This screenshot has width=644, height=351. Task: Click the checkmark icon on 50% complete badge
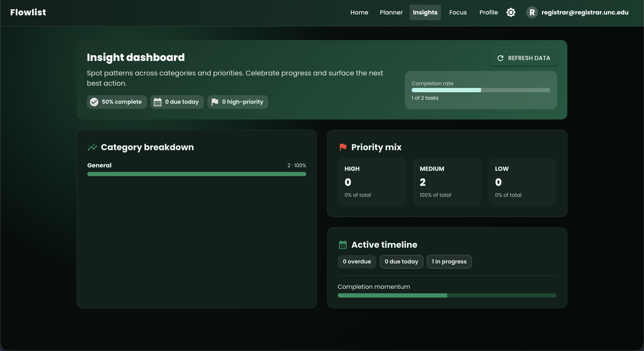click(94, 102)
